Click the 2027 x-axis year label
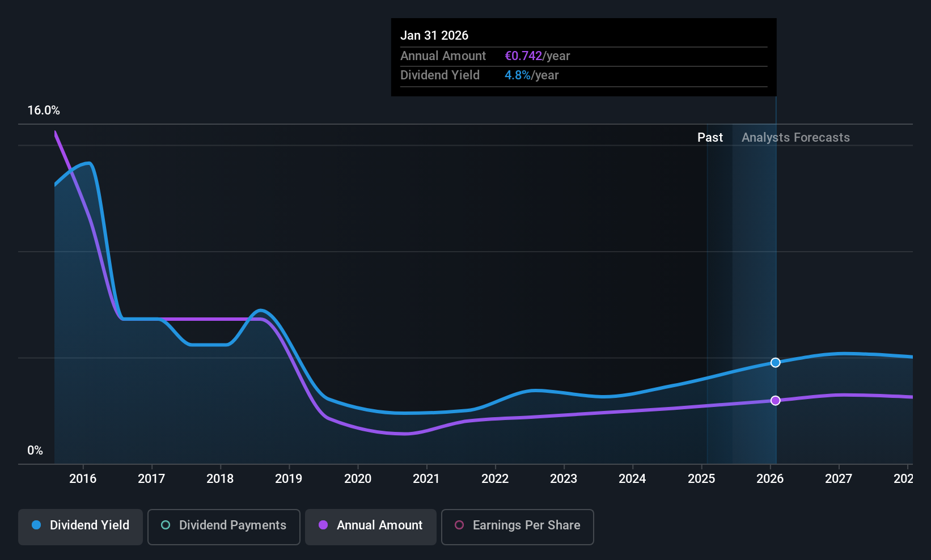 click(839, 479)
